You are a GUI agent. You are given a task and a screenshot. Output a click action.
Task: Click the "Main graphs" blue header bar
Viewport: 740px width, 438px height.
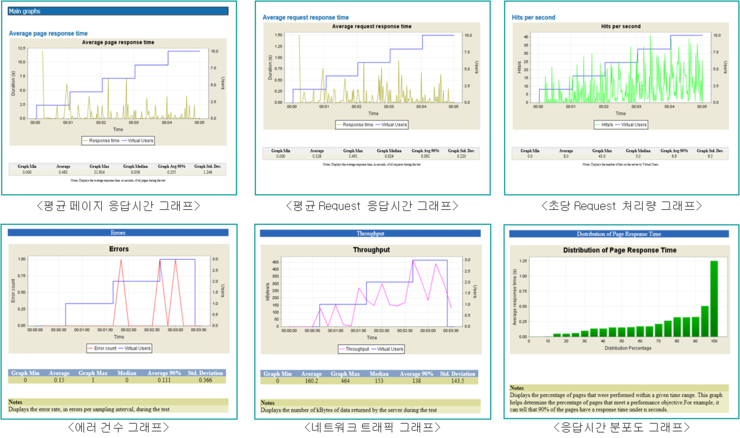[118, 11]
